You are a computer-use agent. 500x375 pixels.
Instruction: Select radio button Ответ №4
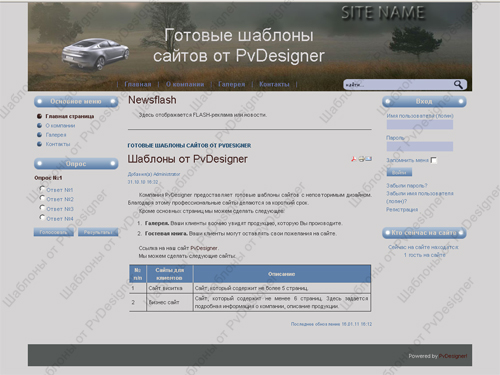[x=42, y=218]
